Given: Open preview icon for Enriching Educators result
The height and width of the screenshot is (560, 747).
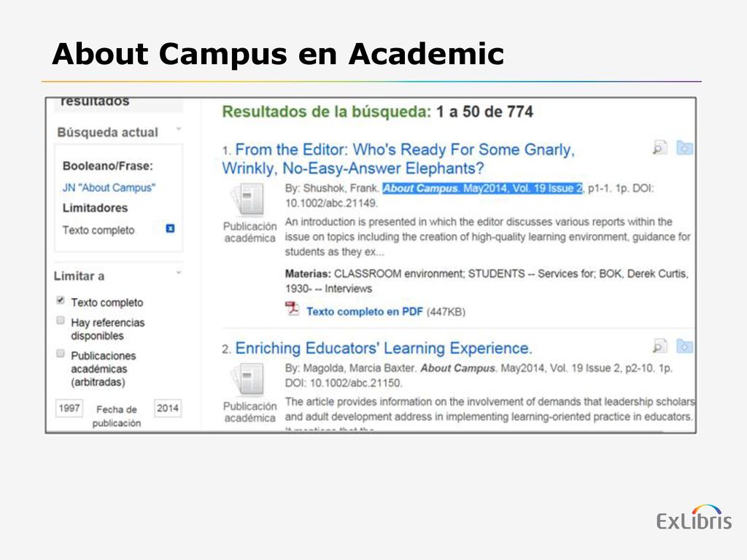Looking at the screenshot, I should tap(659, 346).
